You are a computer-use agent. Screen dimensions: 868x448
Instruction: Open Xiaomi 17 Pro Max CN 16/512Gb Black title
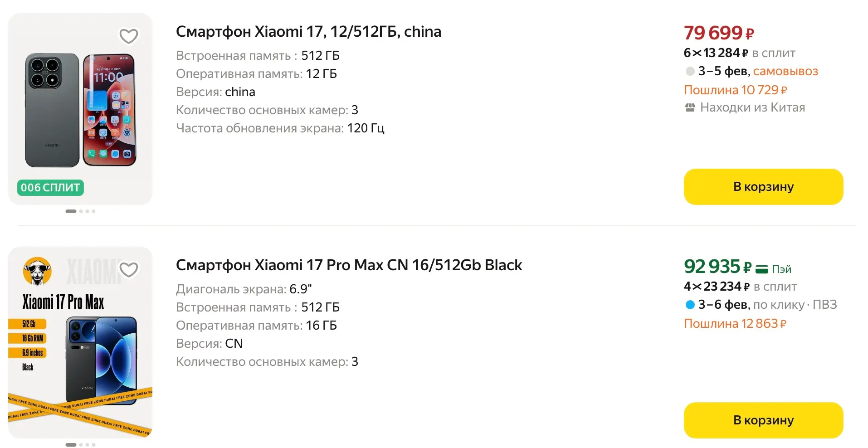[349, 265]
